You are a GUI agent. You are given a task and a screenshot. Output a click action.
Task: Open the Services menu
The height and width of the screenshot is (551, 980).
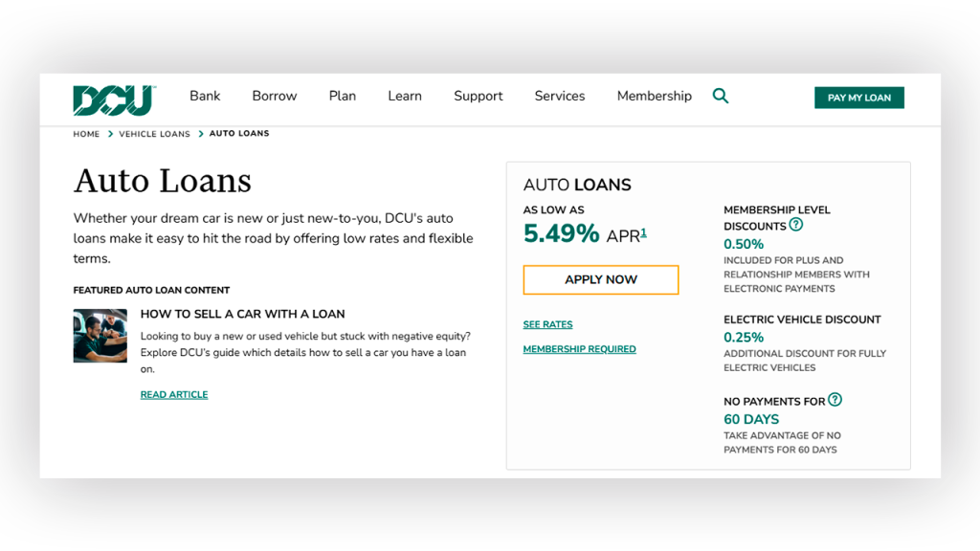click(560, 96)
